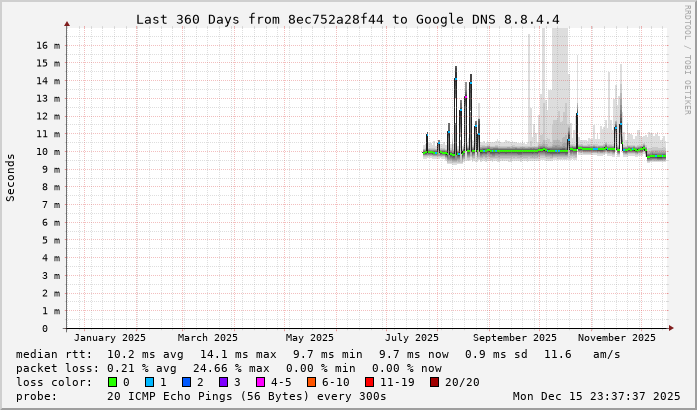Click the 'November 2025' x-axis label
The height and width of the screenshot is (410, 697).
coord(617,338)
